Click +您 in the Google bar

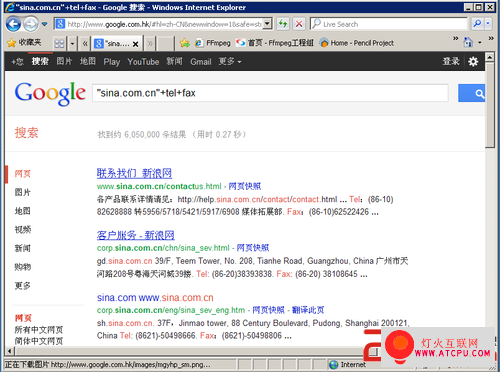coord(17,62)
